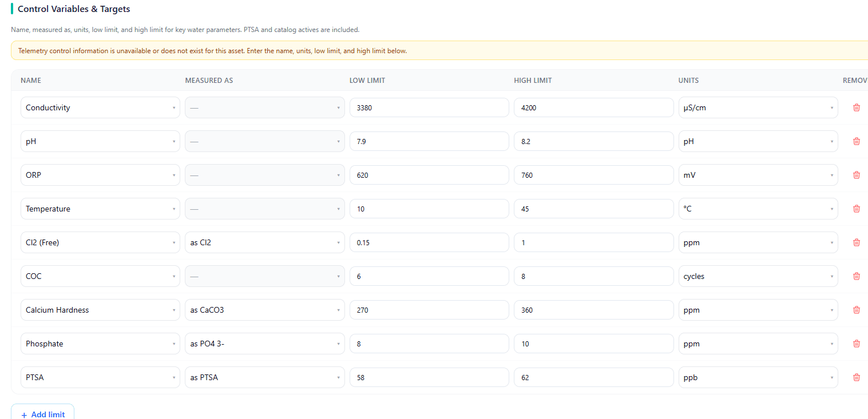Open the Phosphate row units dropdown
This screenshot has width=868, height=419.
click(758, 344)
